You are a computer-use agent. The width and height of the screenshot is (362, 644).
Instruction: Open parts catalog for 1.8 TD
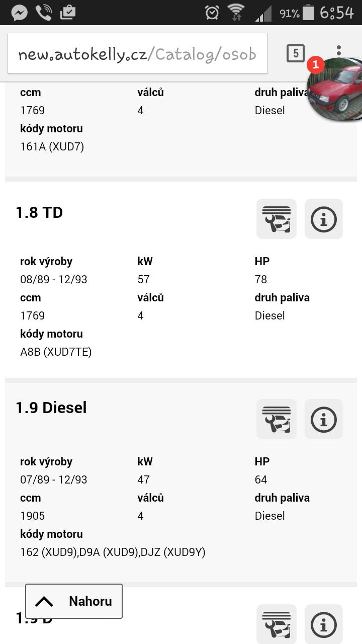[276, 219]
